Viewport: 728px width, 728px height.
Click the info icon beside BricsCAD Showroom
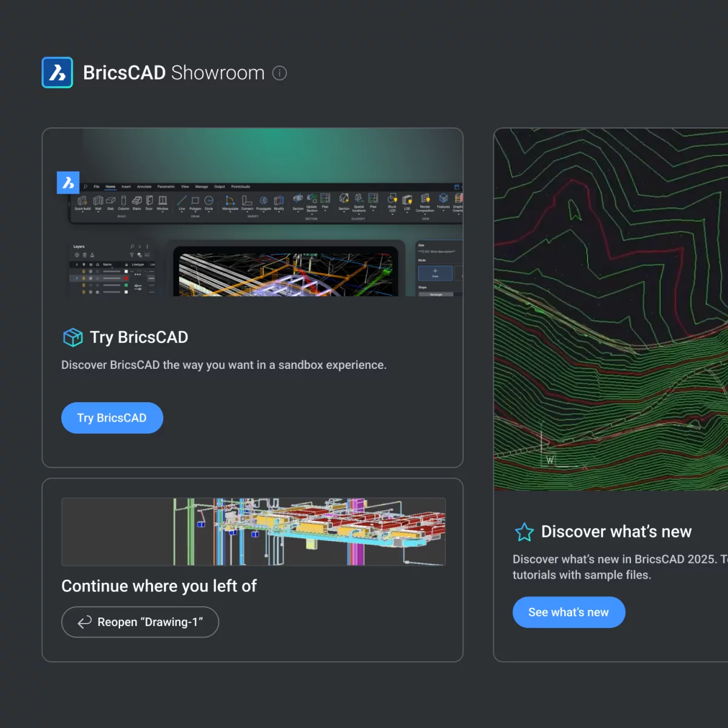pos(279,73)
